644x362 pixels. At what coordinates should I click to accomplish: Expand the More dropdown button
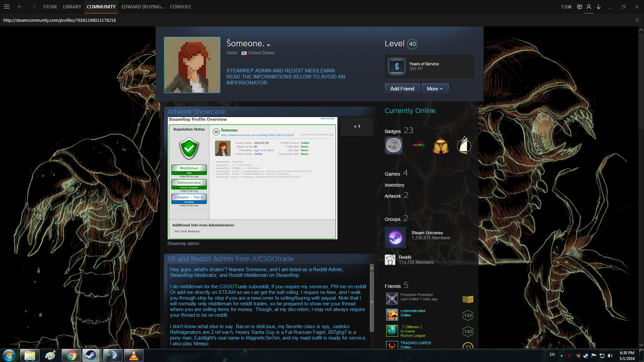coord(435,89)
